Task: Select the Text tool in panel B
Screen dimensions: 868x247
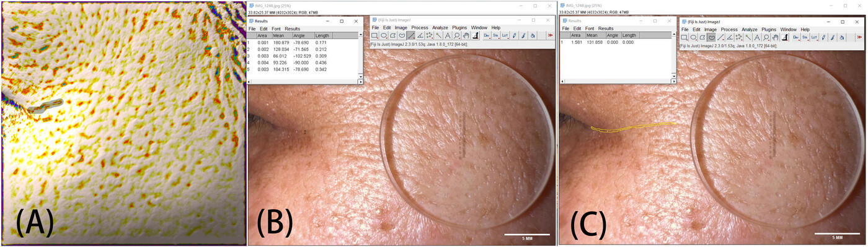Action: point(448,36)
